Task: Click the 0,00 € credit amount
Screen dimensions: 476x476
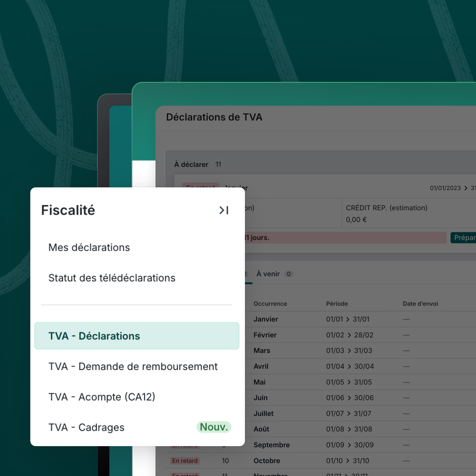Action: [x=356, y=220]
